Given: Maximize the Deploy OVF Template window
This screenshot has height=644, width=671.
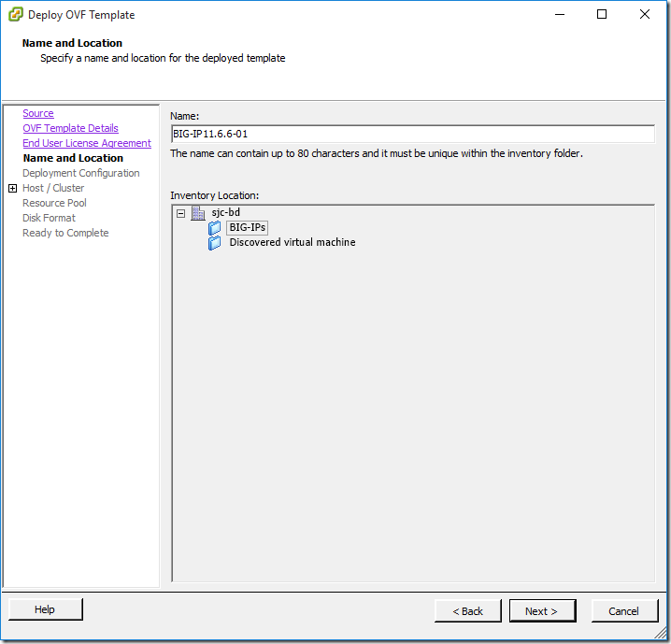Looking at the screenshot, I should pos(602,14).
